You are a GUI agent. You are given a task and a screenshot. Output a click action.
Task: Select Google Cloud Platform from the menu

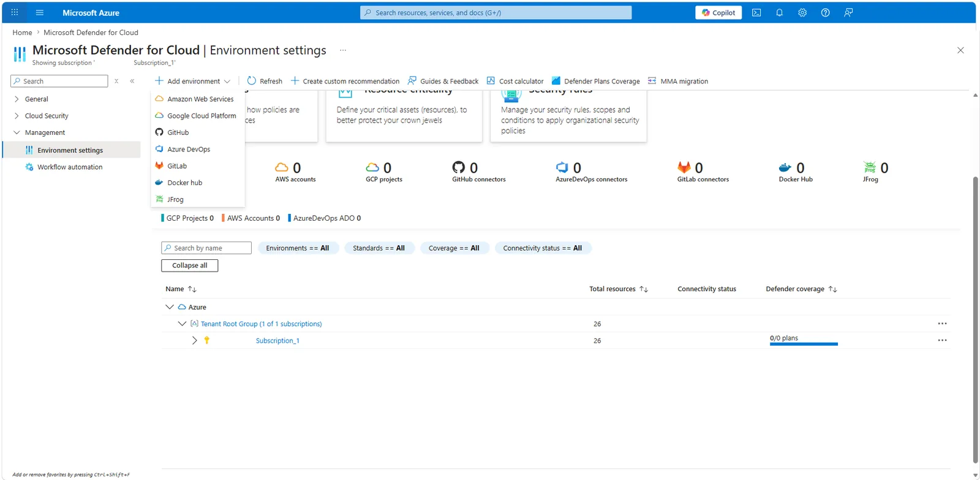click(x=197, y=115)
